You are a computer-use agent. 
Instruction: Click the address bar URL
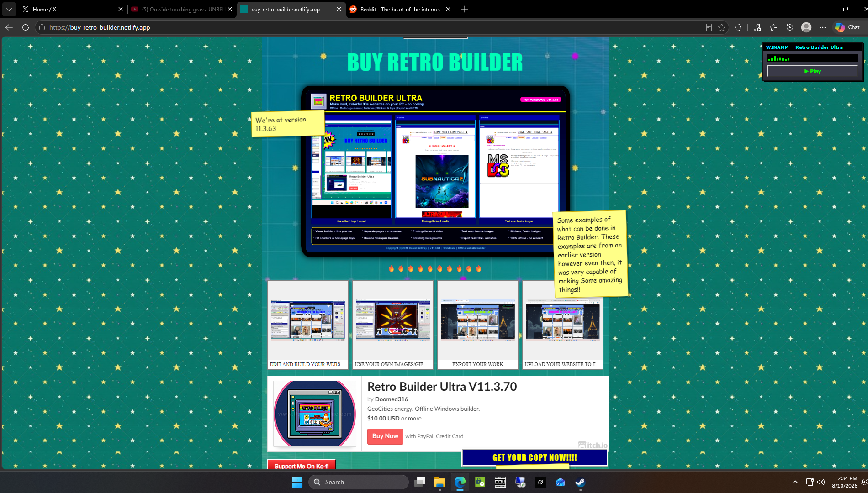[x=100, y=27]
